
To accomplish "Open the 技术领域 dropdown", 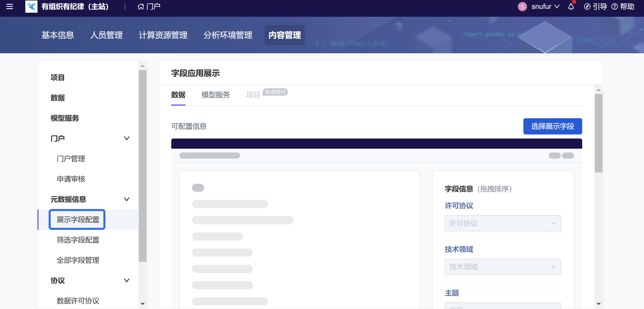I will pos(503,267).
